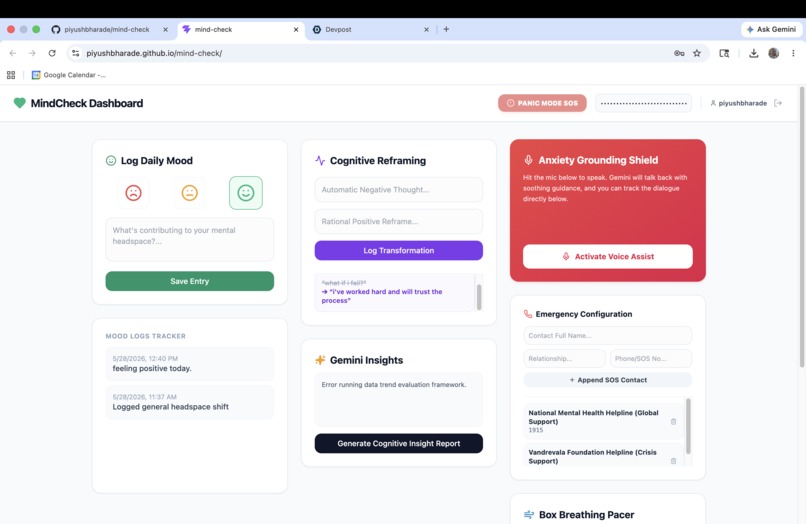Delete the Vandrevala Foundation Helpline contact

(673, 461)
